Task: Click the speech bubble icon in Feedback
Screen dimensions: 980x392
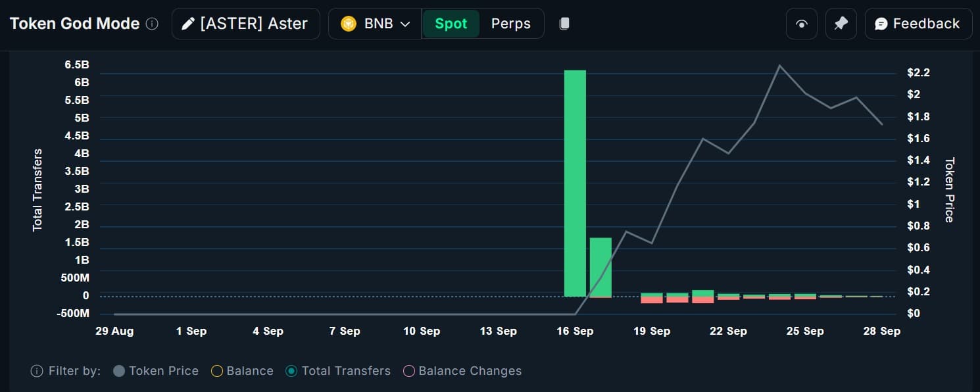Action: pos(881,24)
